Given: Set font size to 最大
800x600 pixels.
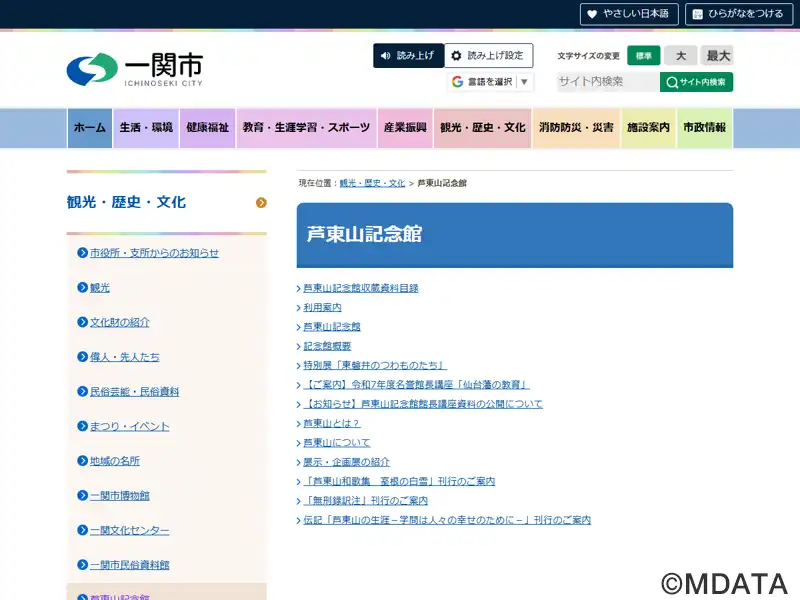Looking at the screenshot, I should point(717,56).
